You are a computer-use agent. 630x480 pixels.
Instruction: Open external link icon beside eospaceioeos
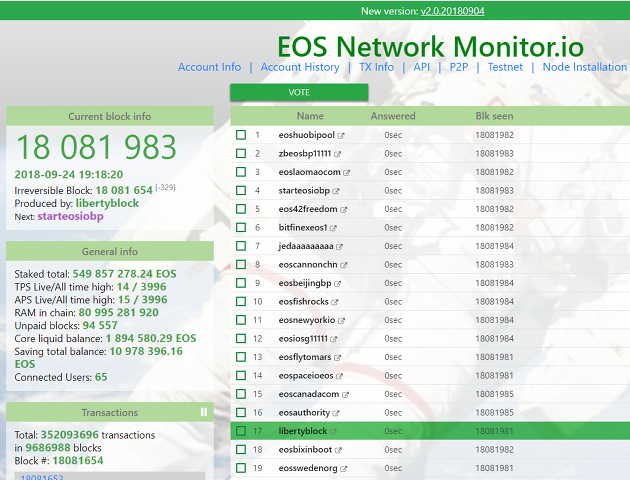(x=339, y=376)
